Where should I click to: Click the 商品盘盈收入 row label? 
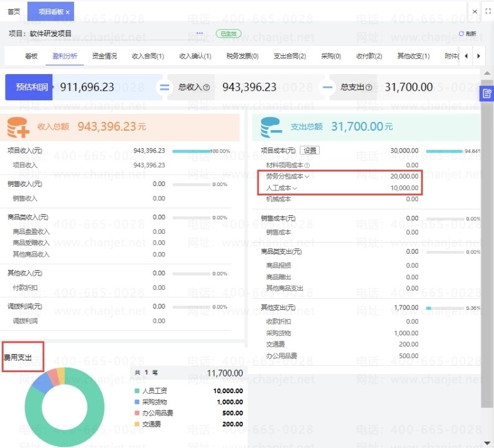31,232
